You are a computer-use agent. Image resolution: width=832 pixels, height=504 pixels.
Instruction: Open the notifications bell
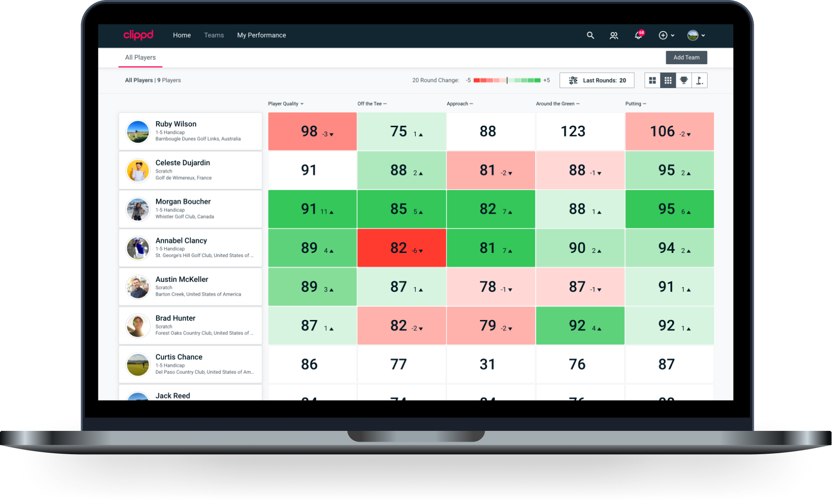[638, 35]
